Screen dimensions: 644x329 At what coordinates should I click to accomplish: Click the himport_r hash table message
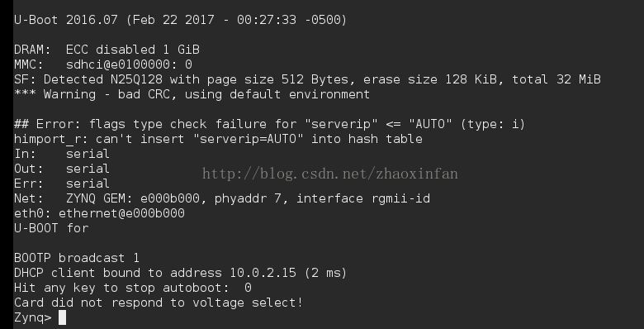coord(218,139)
